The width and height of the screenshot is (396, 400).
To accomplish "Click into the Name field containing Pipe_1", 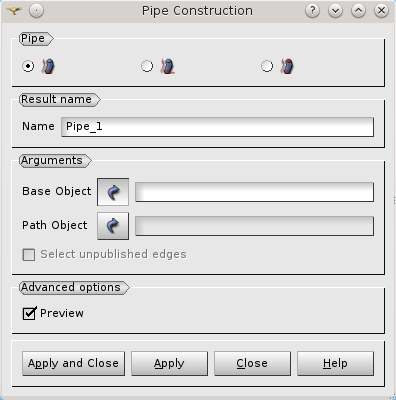I will pos(217,127).
